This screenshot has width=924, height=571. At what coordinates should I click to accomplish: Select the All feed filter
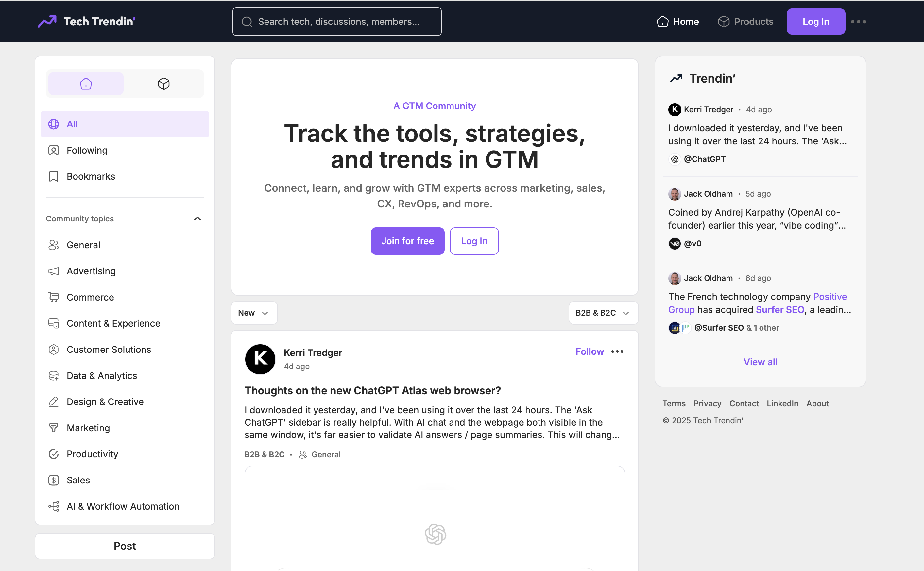coord(71,124)
